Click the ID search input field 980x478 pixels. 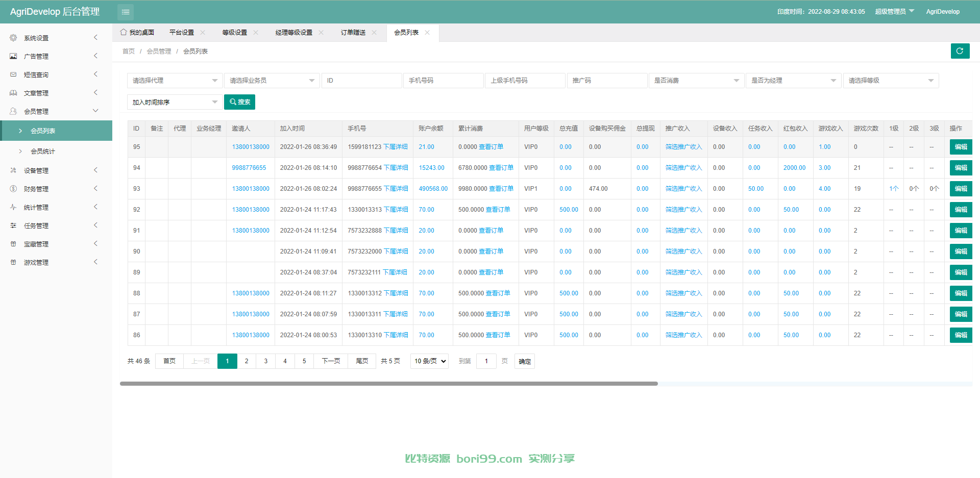pyautogui.click(x=362, y=81)
